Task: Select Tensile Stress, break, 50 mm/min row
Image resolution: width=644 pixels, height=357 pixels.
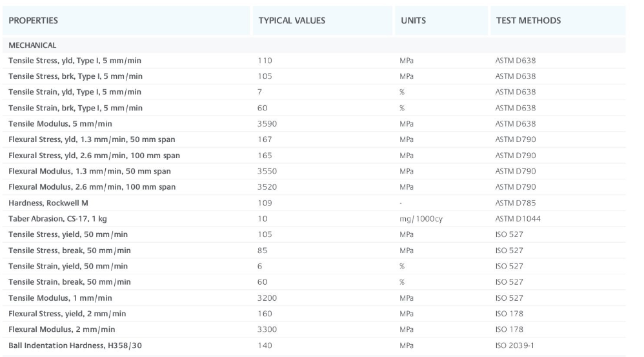Action: (x=314, y=250)
